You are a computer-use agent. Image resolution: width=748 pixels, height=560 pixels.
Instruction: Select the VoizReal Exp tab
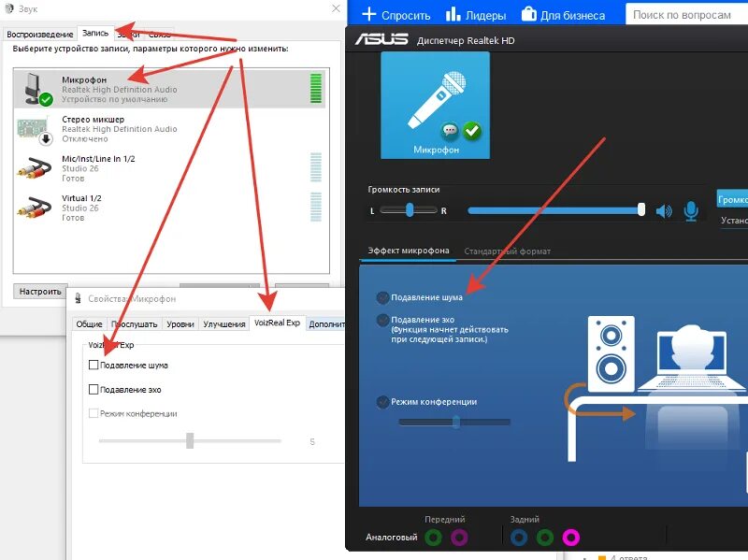pyautogui.click(x=277, y=323)
